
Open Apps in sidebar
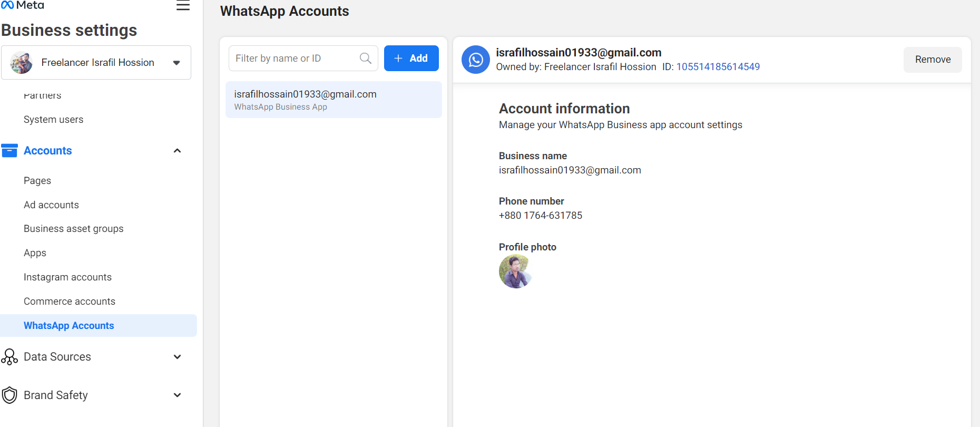click(x=35, y=253)
